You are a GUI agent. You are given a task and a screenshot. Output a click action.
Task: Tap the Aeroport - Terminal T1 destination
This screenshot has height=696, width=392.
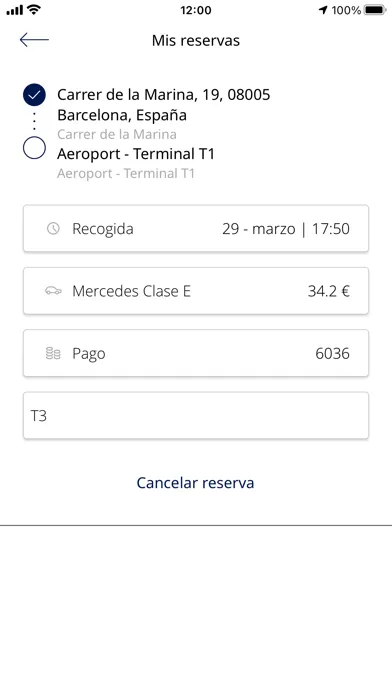136,154
